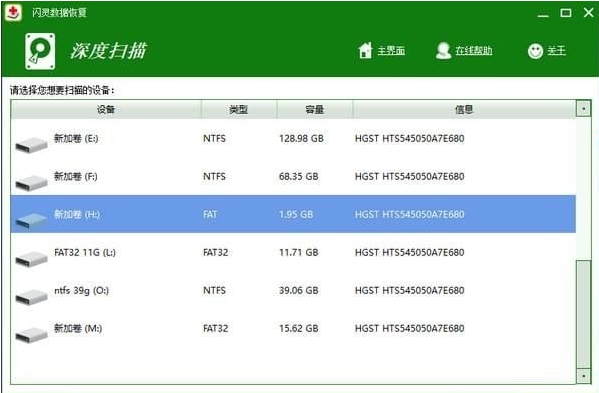Click drive icon for 新加卷 (E:)
Image resolution: width=599 pixels, height=393 pixels.
tap(31, 145)
